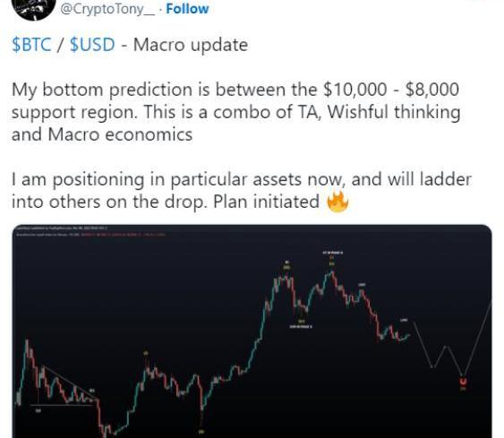
Task: Click the white label below the mid-rally dip
Action: tap(301, 327)
